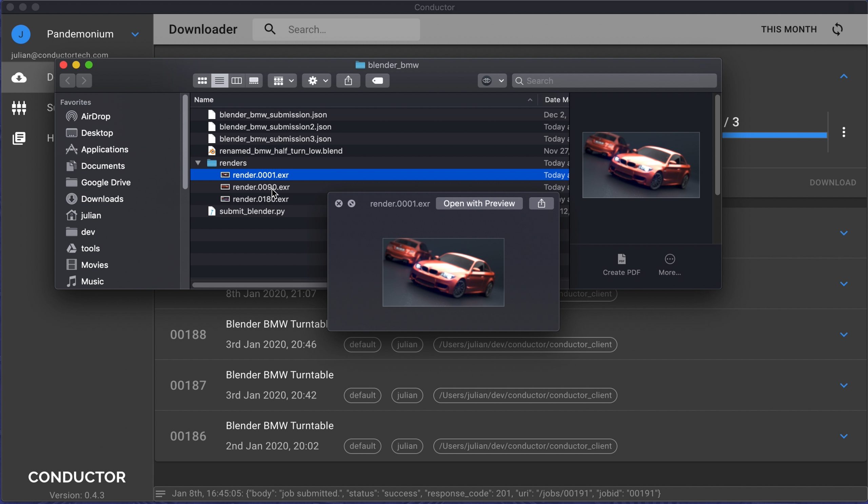
Task: Click the history log sidebar icon
Action: click(19, 138)
